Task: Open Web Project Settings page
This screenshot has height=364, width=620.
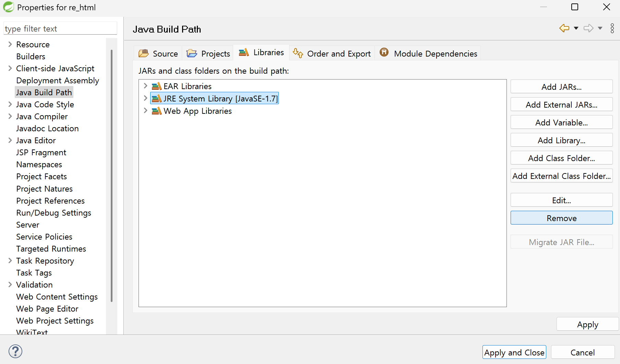Action: 55,320
